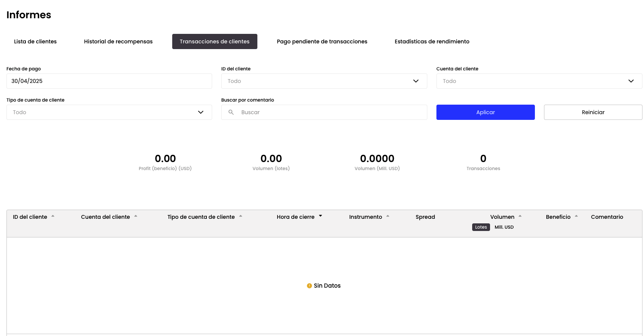Open Tipo de cuenta de cliente dropdown
644x336 pixels.
click(109, 112)
